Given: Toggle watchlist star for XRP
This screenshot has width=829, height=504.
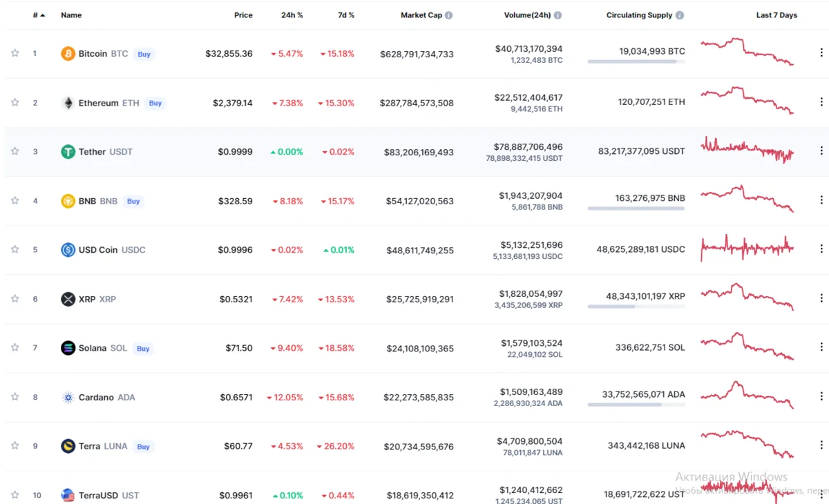Looking at the screenshot, I should click(15, 299).
